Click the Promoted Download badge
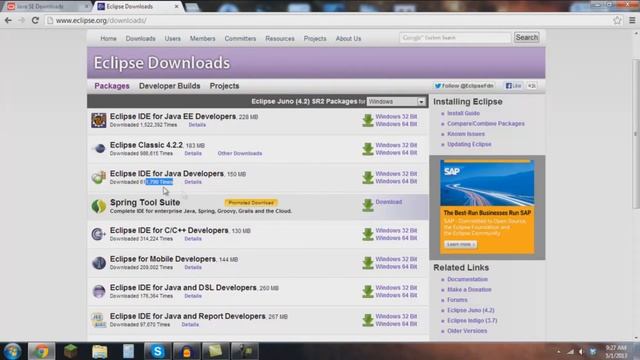Screen dimensions: 640x360 251,202
